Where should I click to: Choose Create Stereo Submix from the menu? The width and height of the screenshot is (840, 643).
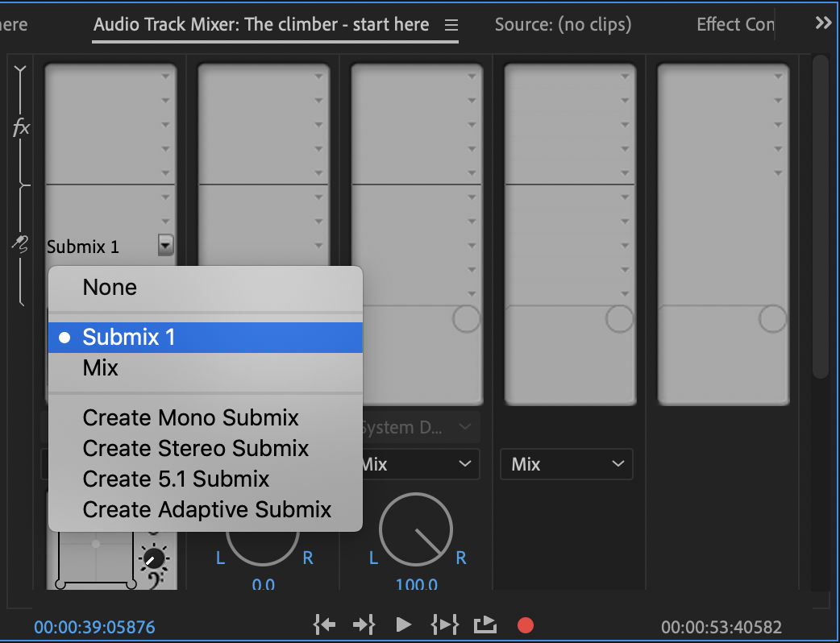[195, 449]
